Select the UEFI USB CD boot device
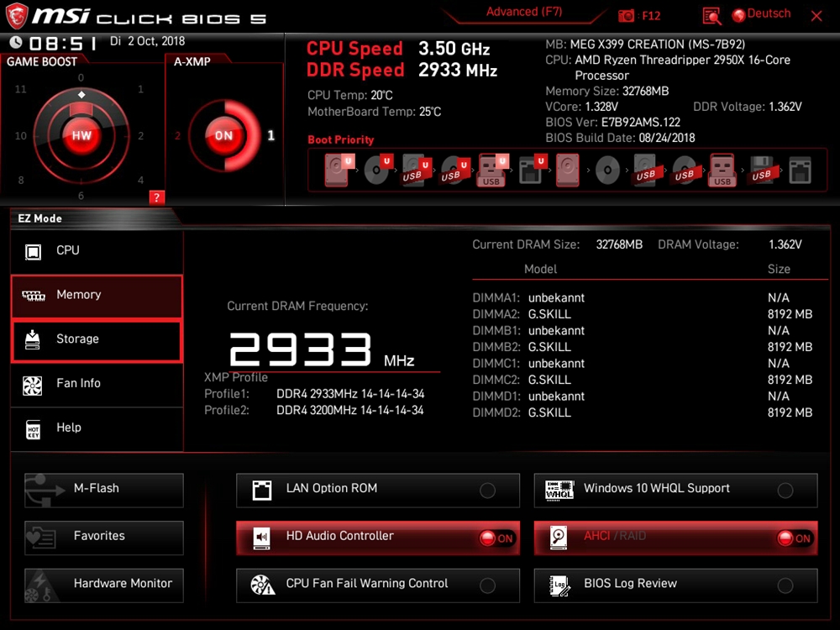Image resolution: width=840 pixels, height=630 pixels. (x=454, y=171)
